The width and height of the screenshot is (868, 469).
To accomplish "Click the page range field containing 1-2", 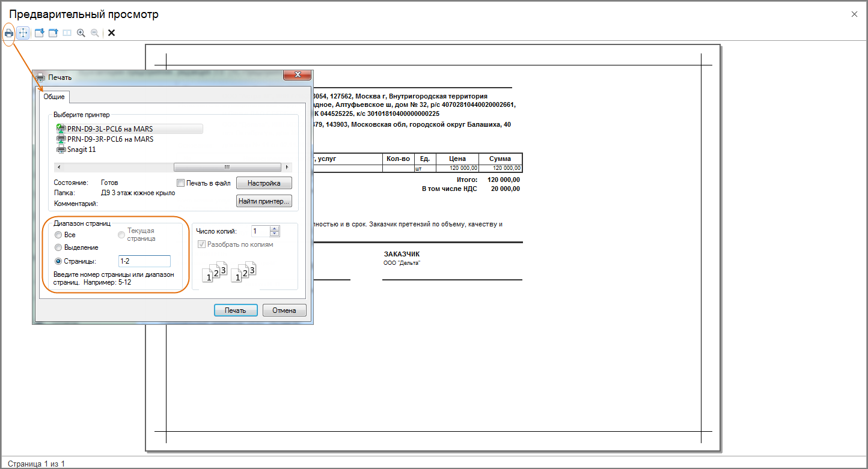I will click(144, 261).
